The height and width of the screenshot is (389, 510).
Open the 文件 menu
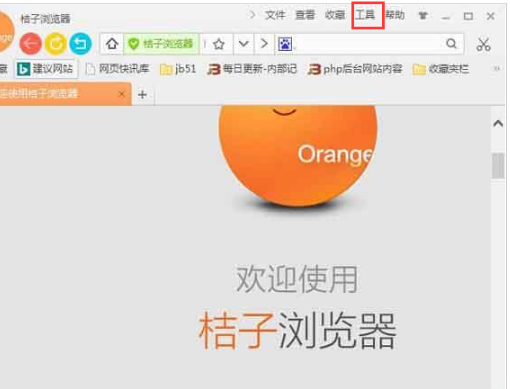click(x=275, y=15)
